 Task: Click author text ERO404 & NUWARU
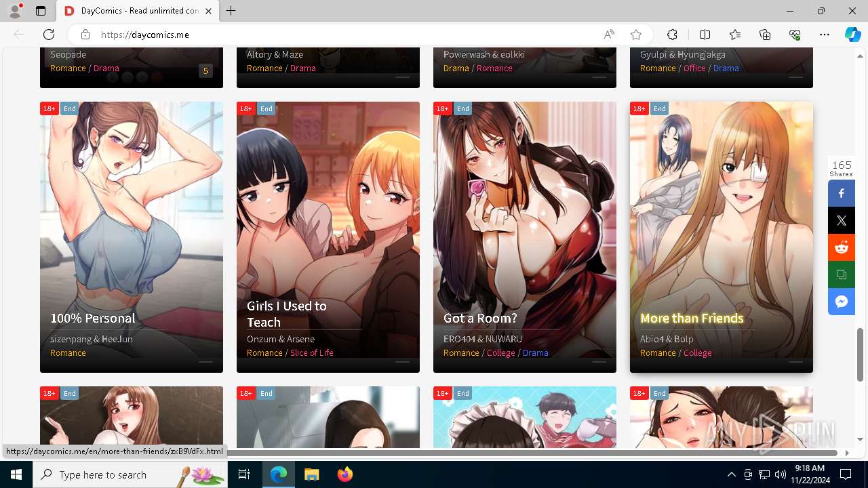(483, 339)
